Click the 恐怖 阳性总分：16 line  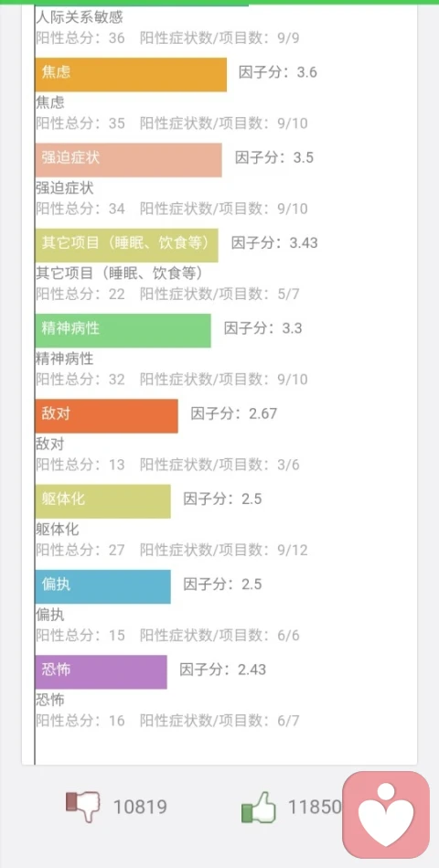[x=80, y=721]
